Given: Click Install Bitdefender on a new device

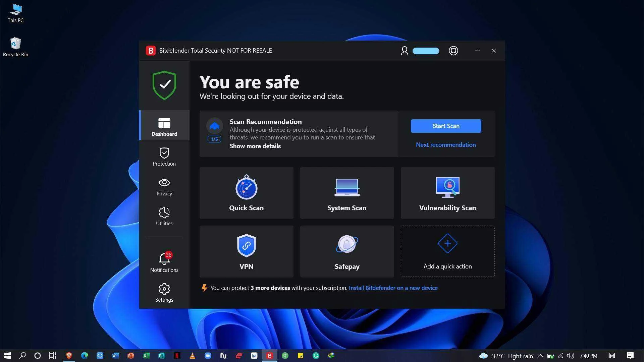Looking at the screenshot, I should point(393,288).
